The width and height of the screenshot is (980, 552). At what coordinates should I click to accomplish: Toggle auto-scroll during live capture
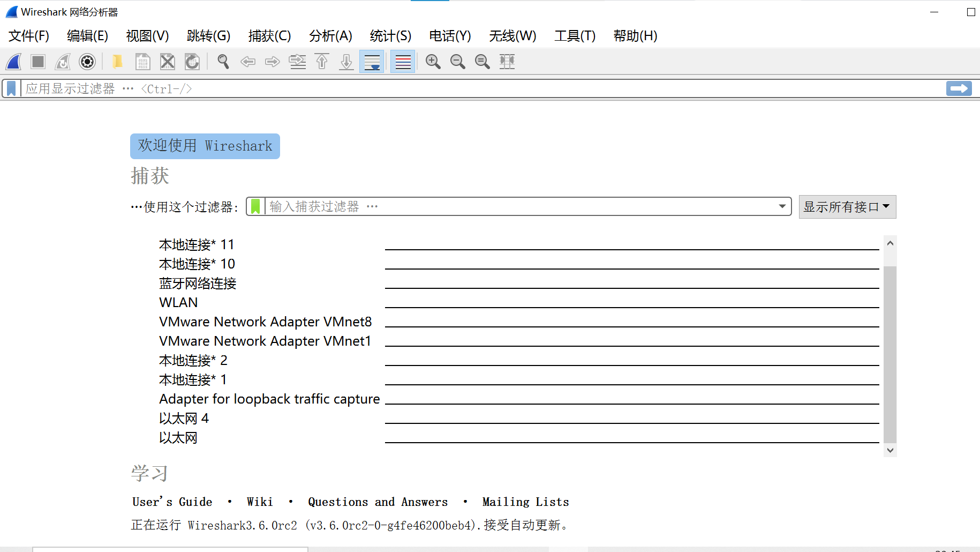(372, 62)
